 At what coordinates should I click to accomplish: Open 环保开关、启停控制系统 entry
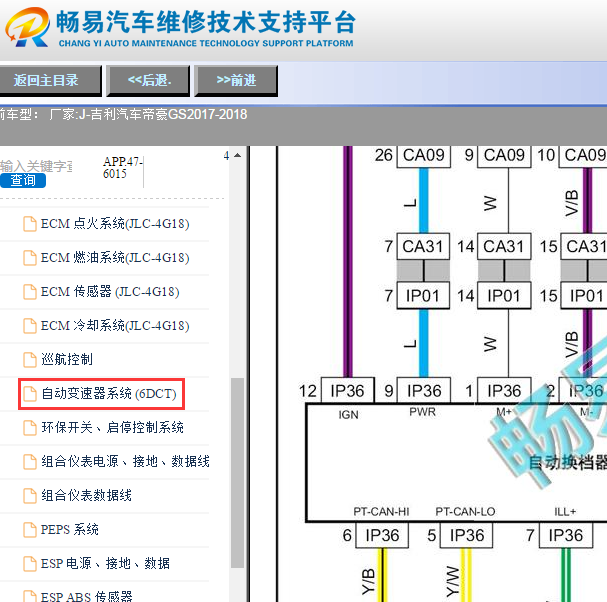tap(112, 427)
